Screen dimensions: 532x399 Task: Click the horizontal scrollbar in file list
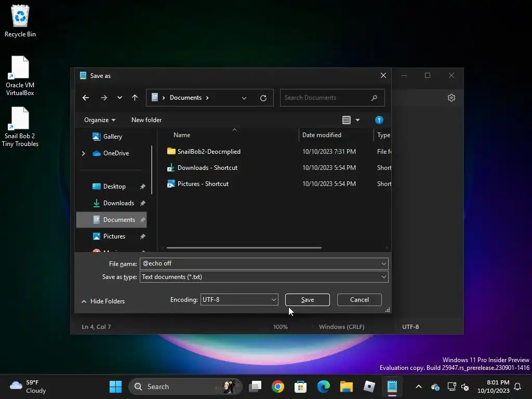click(x=244, y=248)
